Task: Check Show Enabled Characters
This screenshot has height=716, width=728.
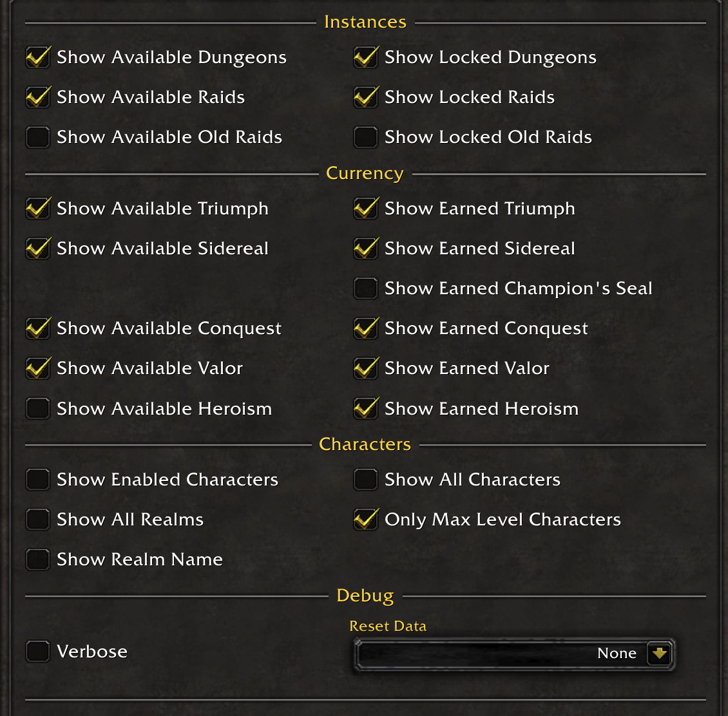Action: point(38,480)
